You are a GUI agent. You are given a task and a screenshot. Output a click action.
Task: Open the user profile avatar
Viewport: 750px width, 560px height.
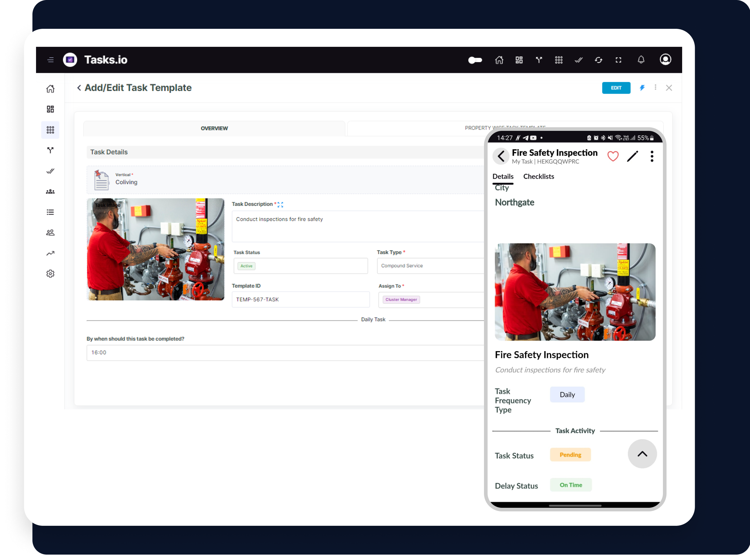point(665,60)
